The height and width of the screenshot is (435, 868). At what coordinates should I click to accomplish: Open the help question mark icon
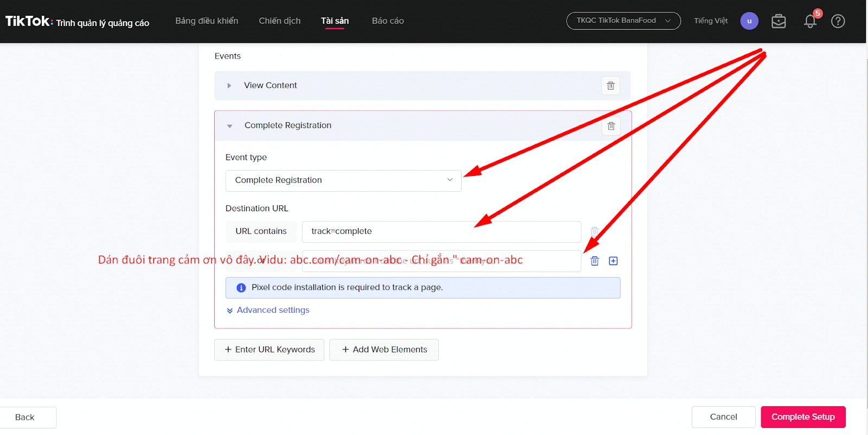[838, 21]
